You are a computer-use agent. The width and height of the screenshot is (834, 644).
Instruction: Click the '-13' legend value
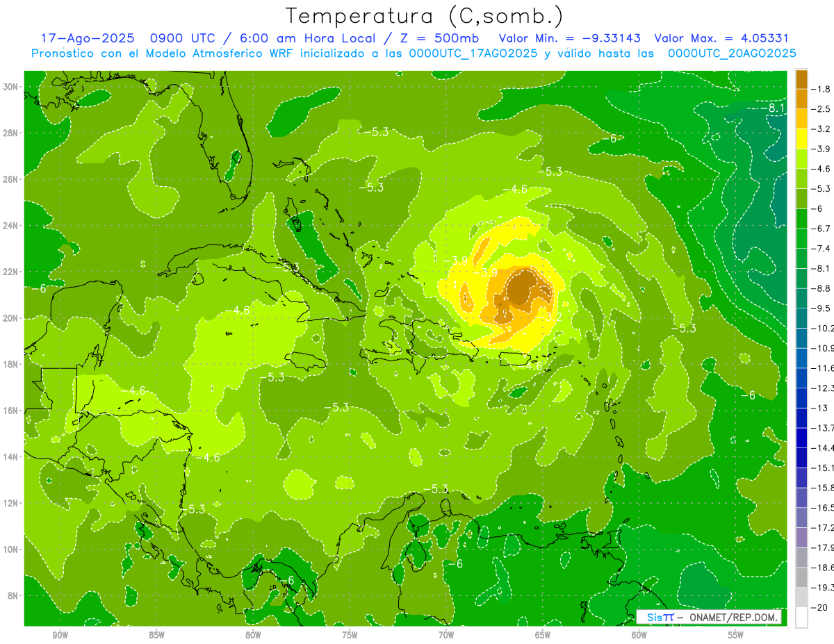(819, 408)
